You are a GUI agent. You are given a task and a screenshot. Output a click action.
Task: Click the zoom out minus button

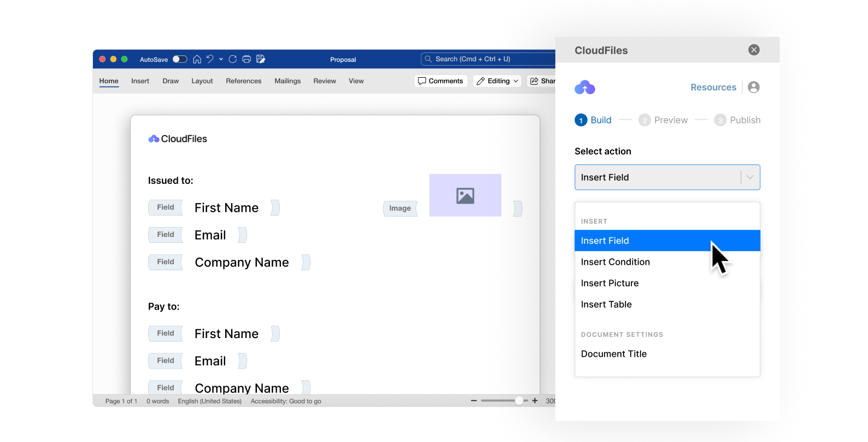click(474, 401)
